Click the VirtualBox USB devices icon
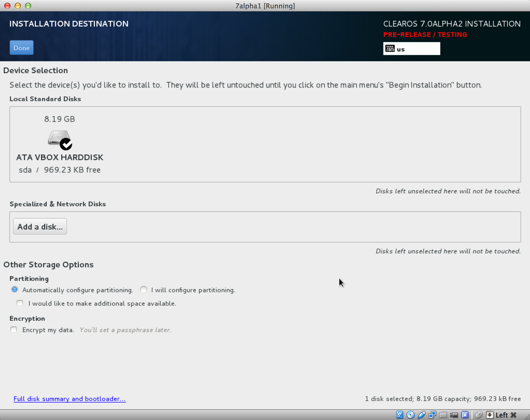530x420 pixels. click(x=422, y=415)
